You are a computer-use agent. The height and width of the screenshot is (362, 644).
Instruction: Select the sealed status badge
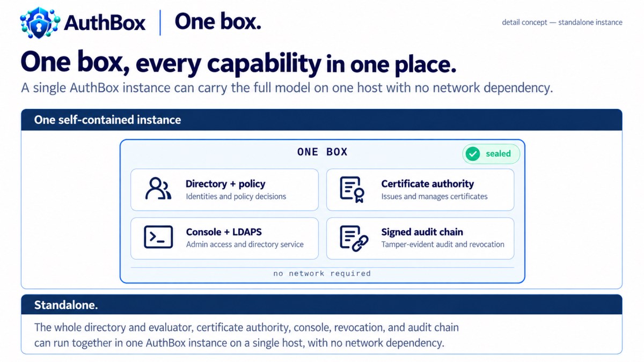click(491, 154)
